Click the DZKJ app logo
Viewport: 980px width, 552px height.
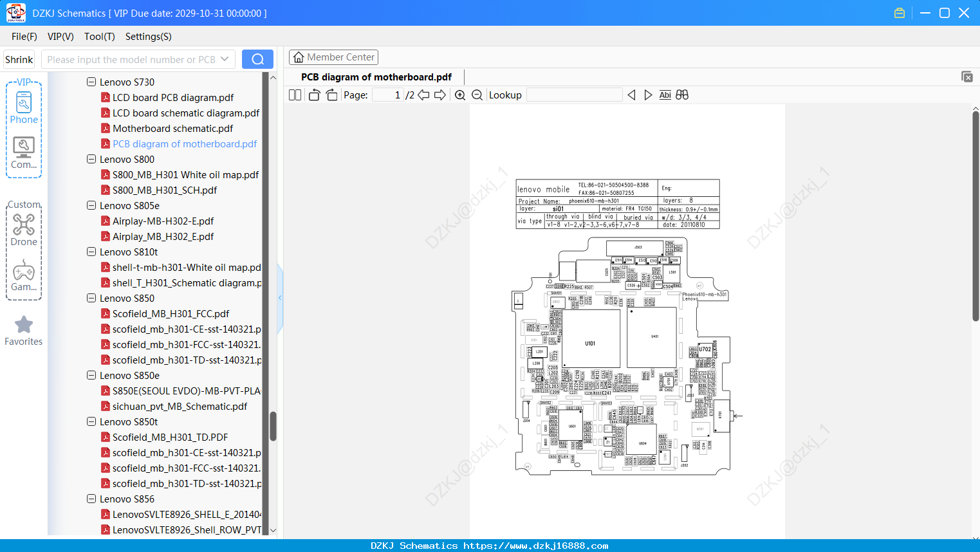pos(15,13)
